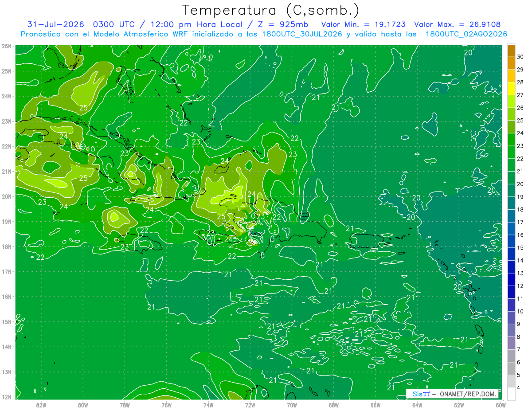Screen dimensions: 532x411
Task: Click the '1800UTC_02AGO2026' valid-until time
Action: pos(466,34)
